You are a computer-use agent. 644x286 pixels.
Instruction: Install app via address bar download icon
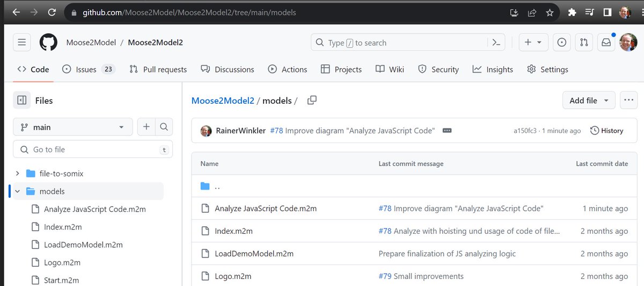(514, 12)
